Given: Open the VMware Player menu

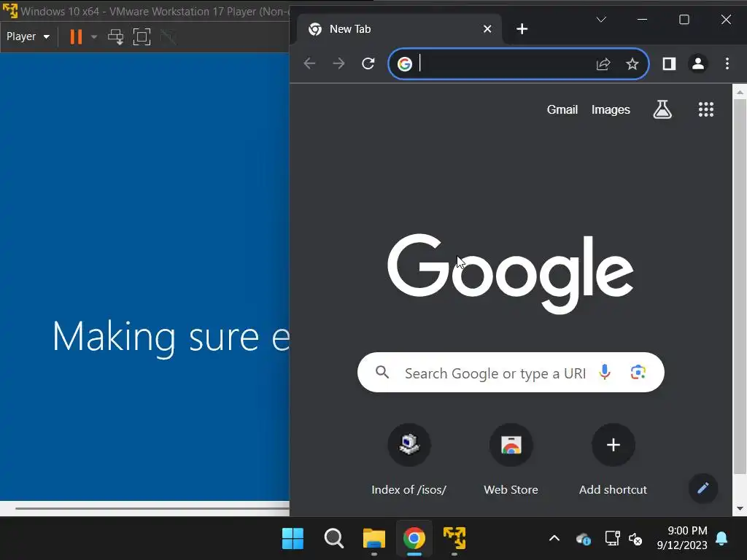Looking at the screenshot, I should [28, 36].
